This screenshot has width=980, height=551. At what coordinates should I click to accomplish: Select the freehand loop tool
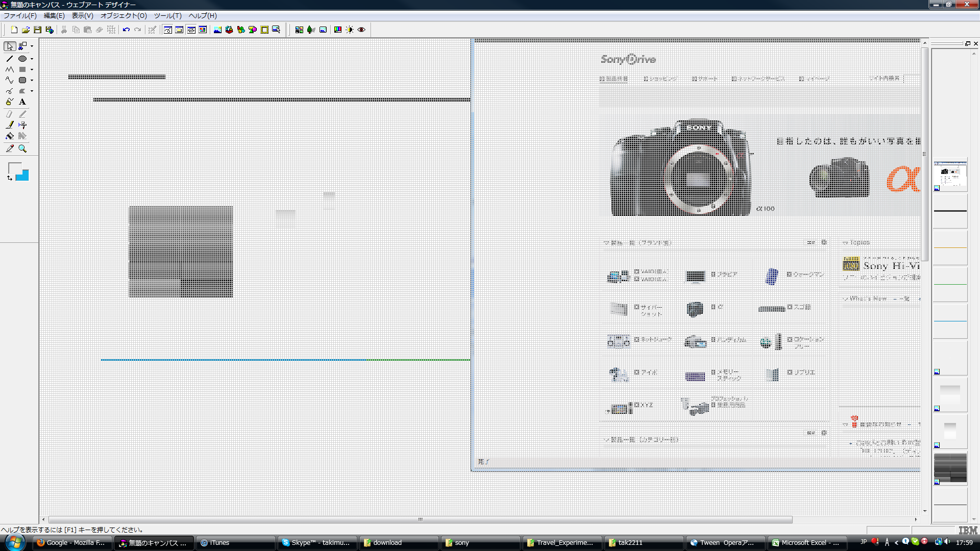(10, 91)
